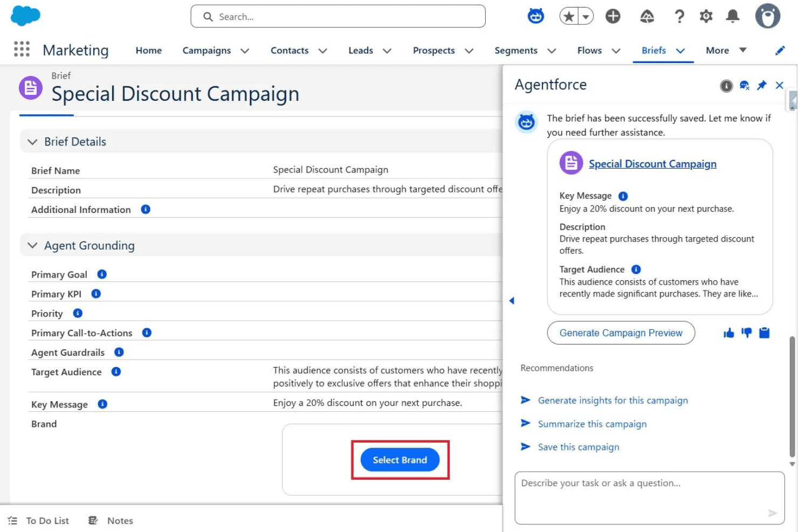Open Agentforce from the header icon

pos(535,16)
